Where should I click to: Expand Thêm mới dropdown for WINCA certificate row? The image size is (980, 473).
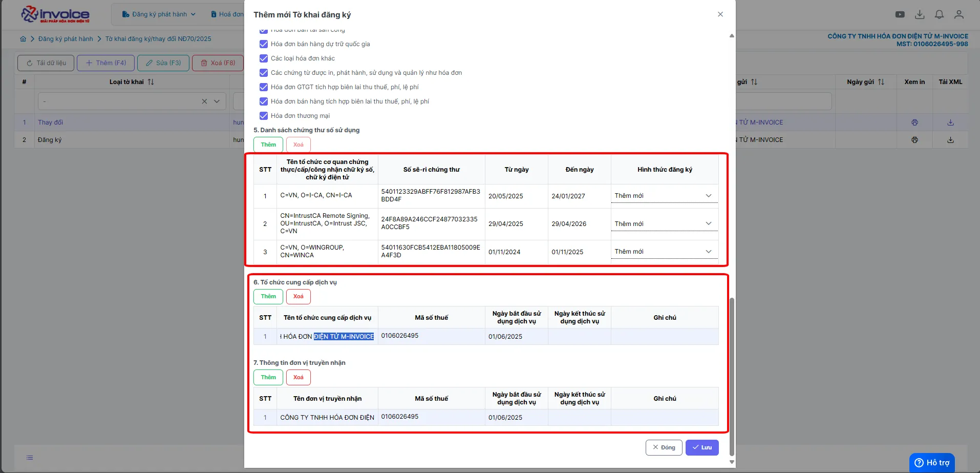coord(664,252)
